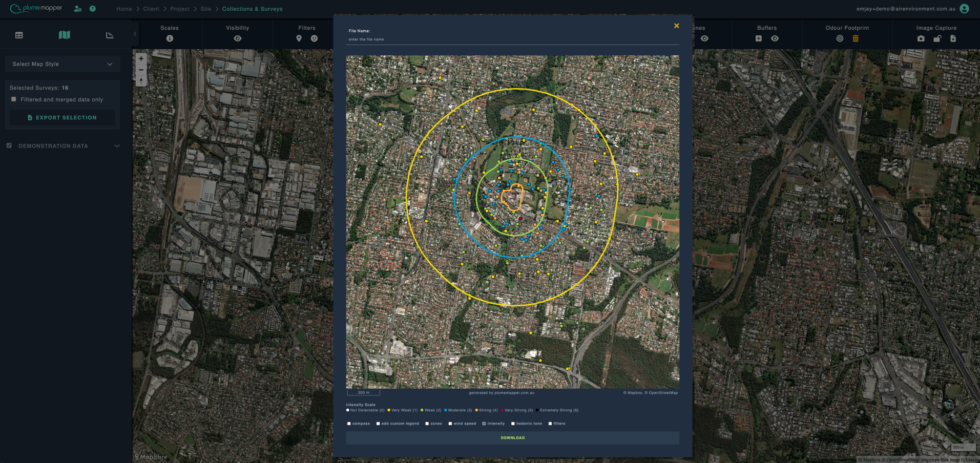Image resolution: width=980 pixels, height=463 pixels.
Task: Check Filtered and merged data only
Action: tap(14, 99)
